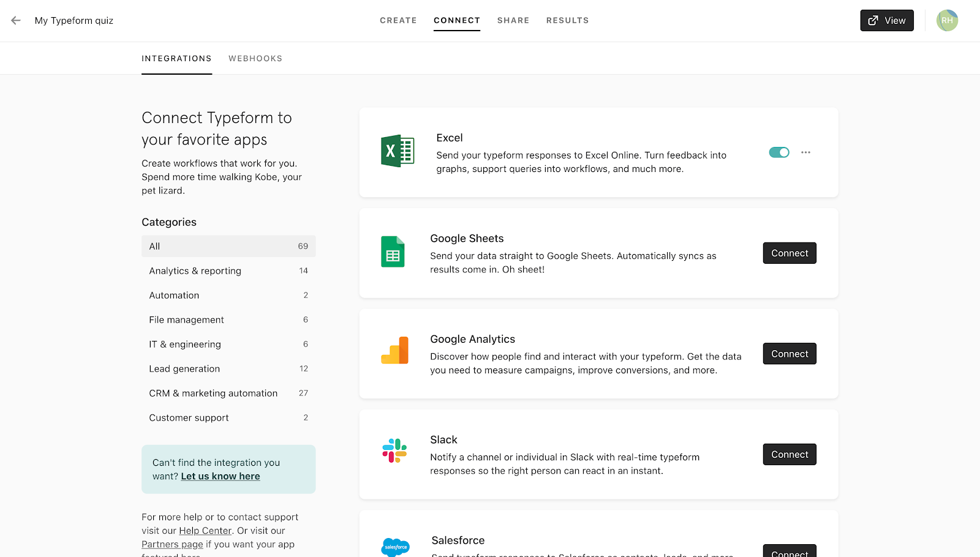Open the Partners page link

point(172,544)
